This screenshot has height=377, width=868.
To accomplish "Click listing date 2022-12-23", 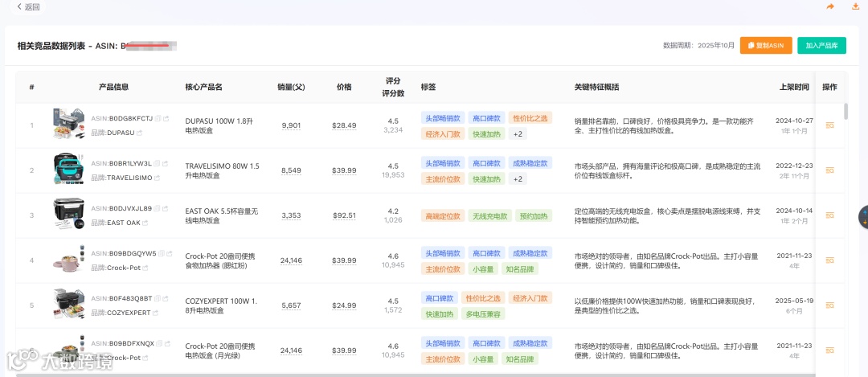I will click(x=794, y=166).
